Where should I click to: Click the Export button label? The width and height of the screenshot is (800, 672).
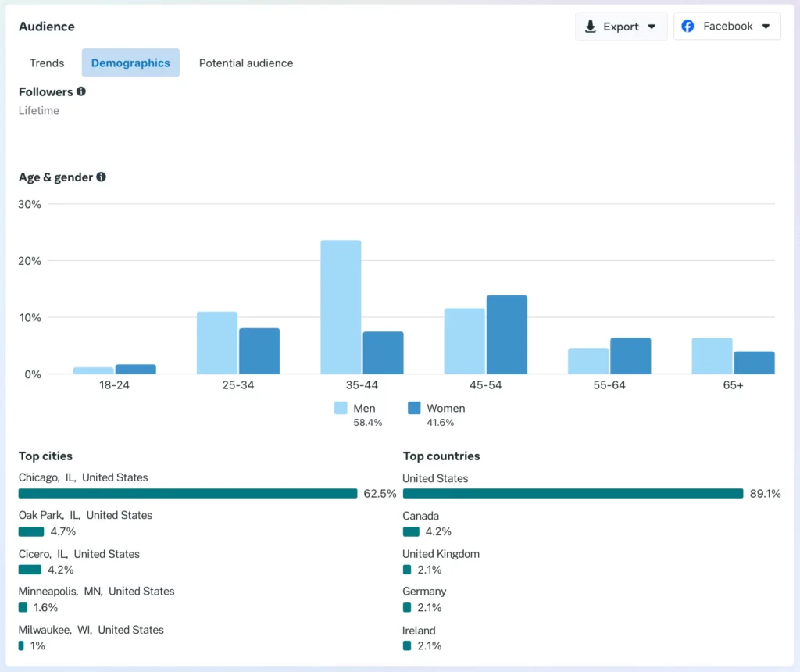point(621,27)
